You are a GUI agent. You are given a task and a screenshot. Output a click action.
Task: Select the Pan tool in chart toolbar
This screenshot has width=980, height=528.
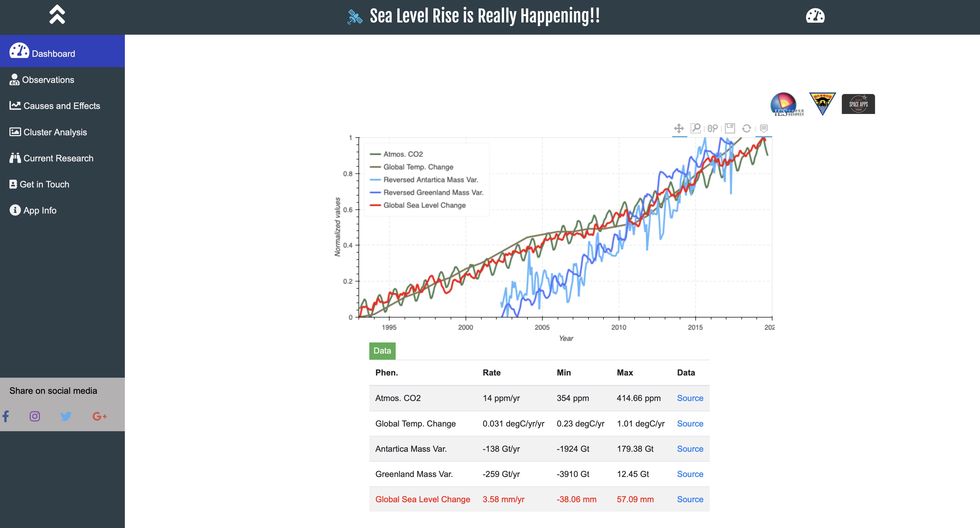[679, 128]
